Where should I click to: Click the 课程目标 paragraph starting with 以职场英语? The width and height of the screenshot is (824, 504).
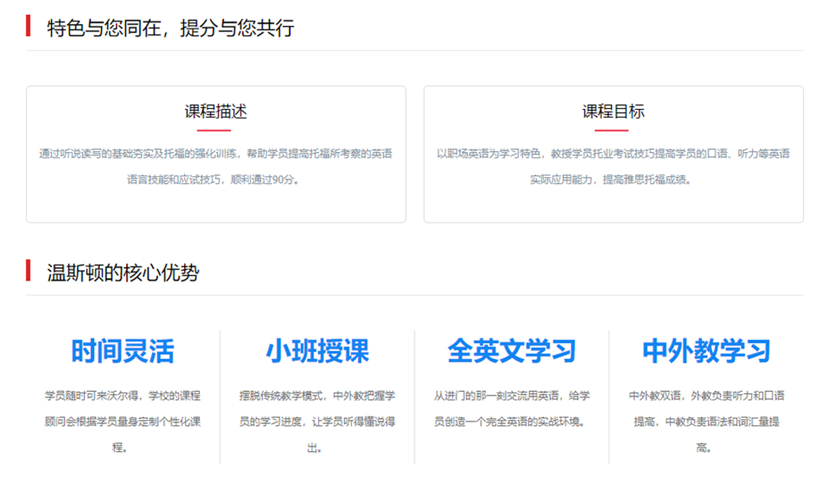tap(613, 167)
